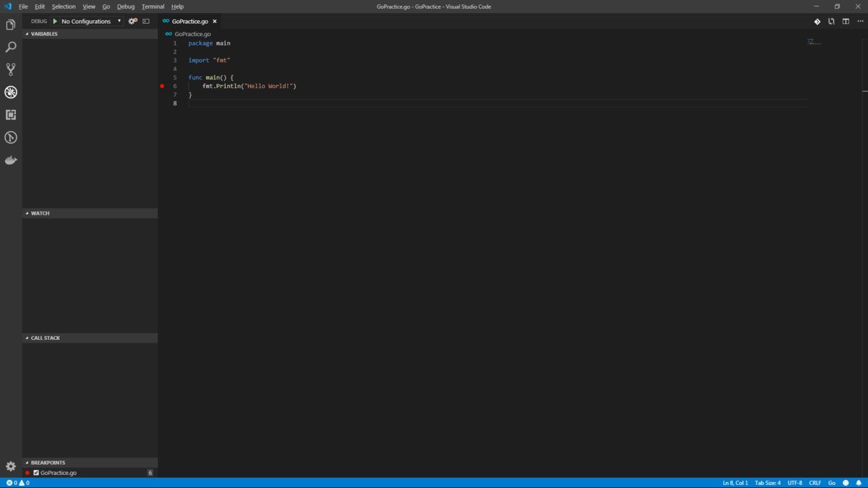This screenshot has width=868, height=488.
Task: Open the GitLens icon in activity bar
Action: tap(11, 137)
